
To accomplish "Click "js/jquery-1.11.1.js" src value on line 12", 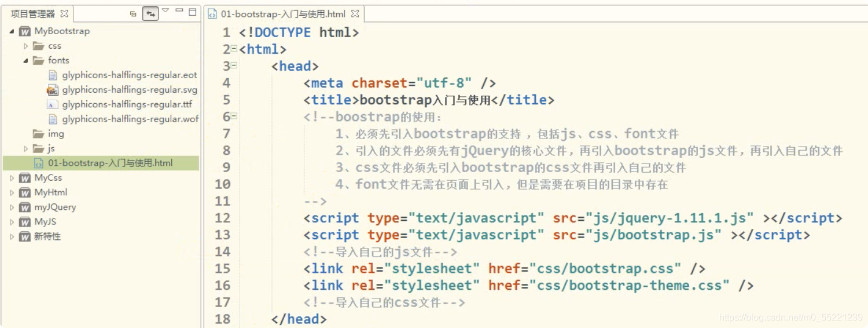I will pos(670,218).
